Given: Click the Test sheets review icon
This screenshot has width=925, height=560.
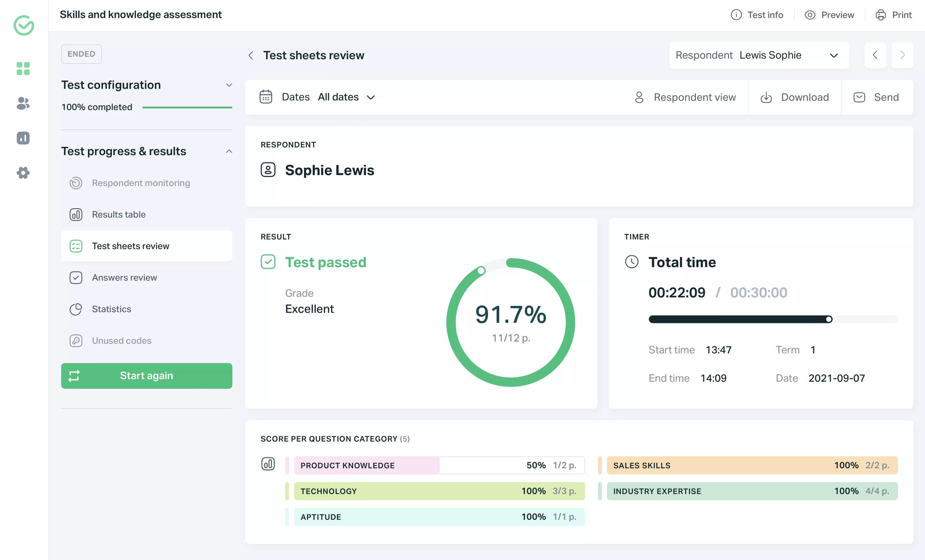Looking at the screenshot, I should [x=76, y=246].
